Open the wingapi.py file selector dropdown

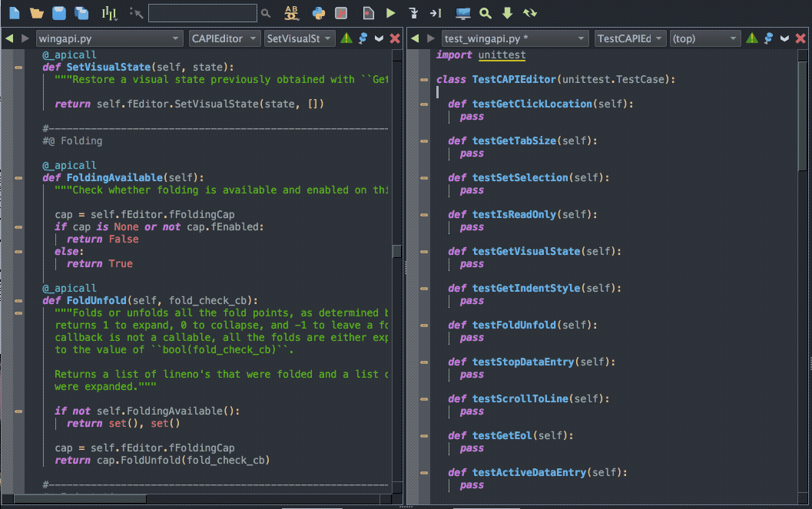(109, 38)
